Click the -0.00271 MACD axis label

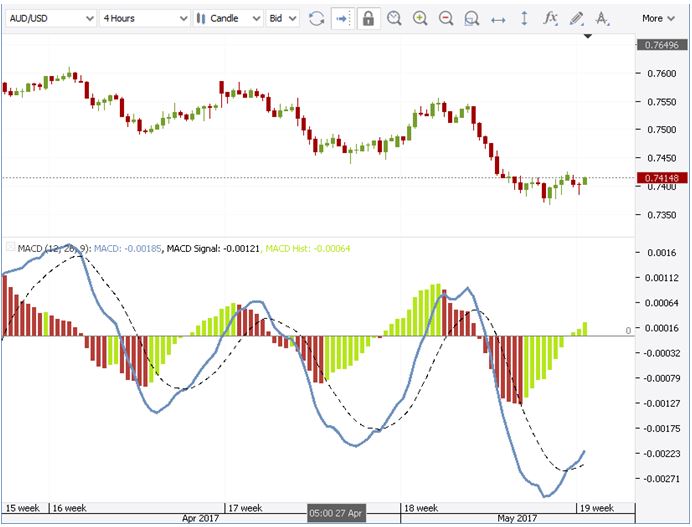point(662,478)
